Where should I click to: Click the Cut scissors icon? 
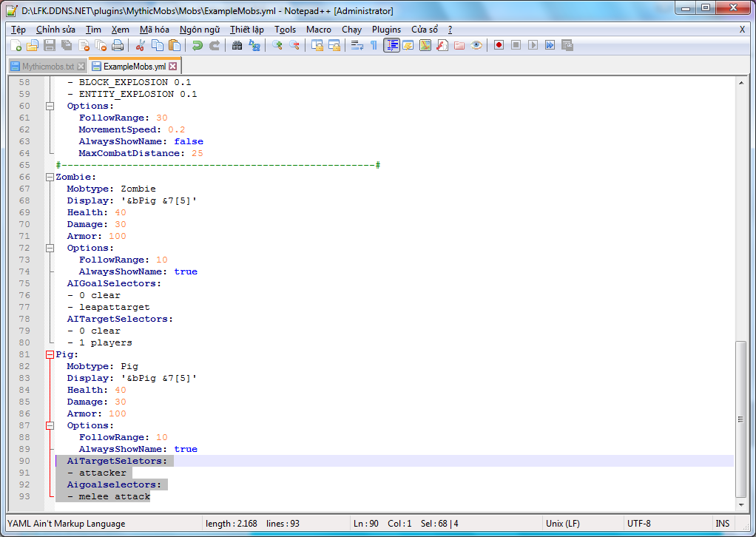[x=140, y=45]
